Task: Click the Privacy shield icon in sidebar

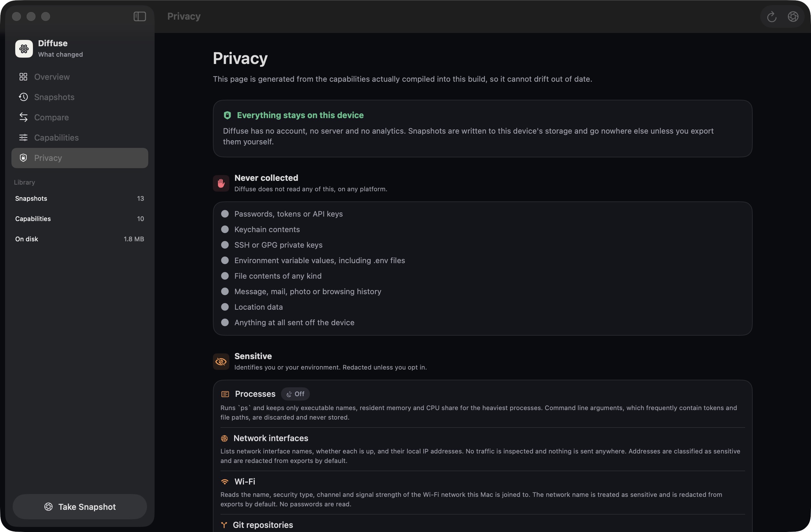Action: point(23,158)
